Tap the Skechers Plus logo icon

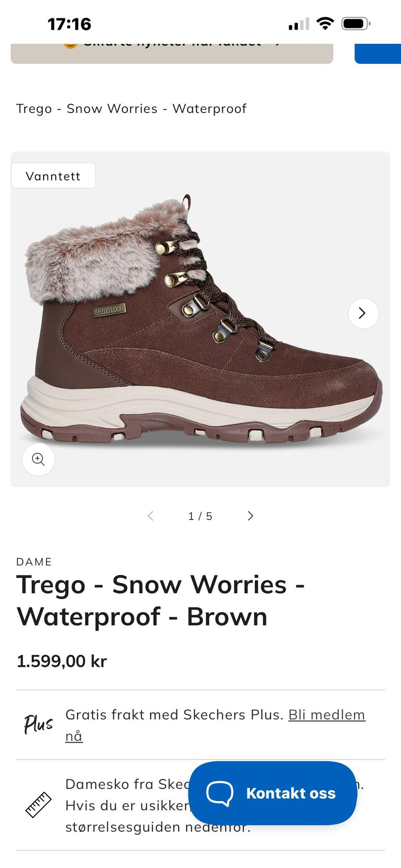point(38,724)
